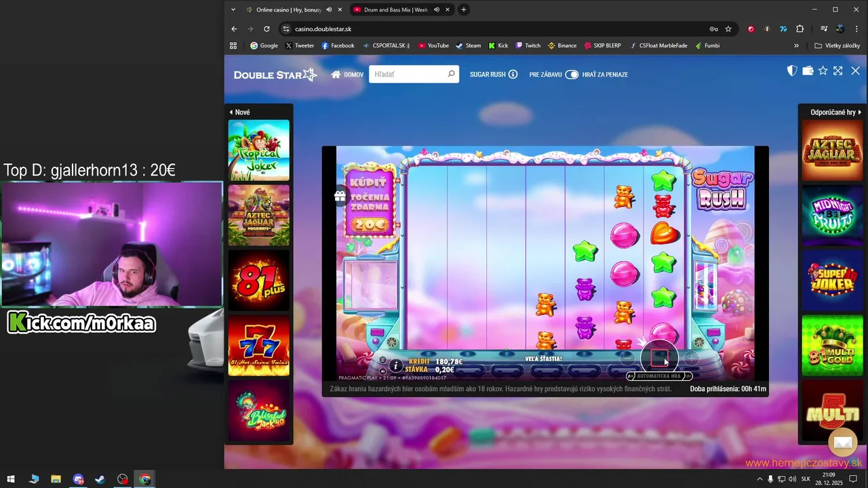Viewport: 868px width, 488px height.
Task: Expand game to fullscreen mode
Action: [838, 70]
